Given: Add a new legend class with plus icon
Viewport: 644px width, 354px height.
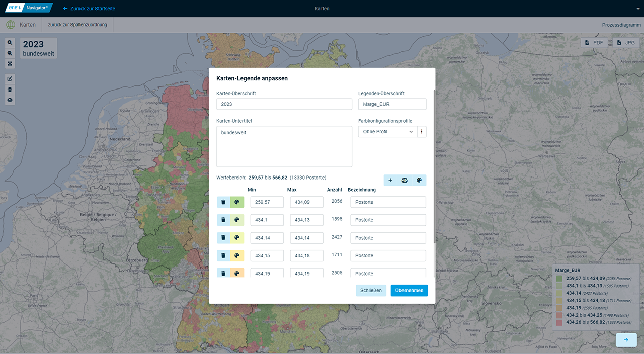Looking at the screenshot, I should [x=390, y=180].
